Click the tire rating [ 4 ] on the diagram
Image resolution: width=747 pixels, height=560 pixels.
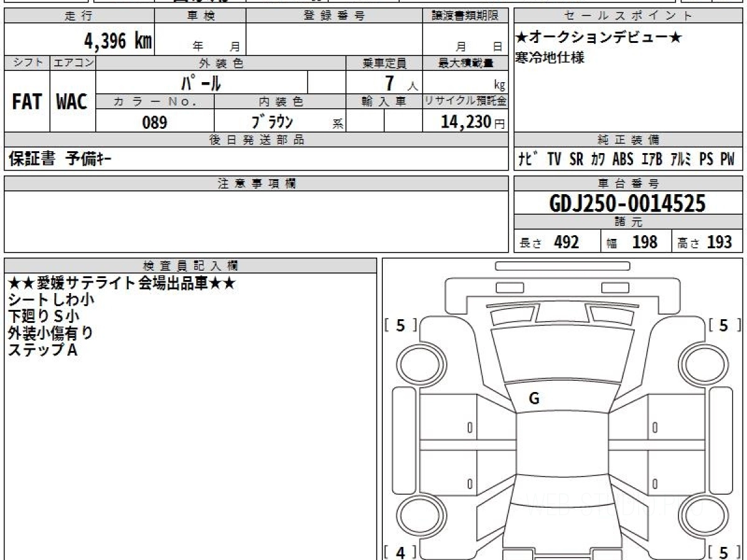click(x=400, y=551)
